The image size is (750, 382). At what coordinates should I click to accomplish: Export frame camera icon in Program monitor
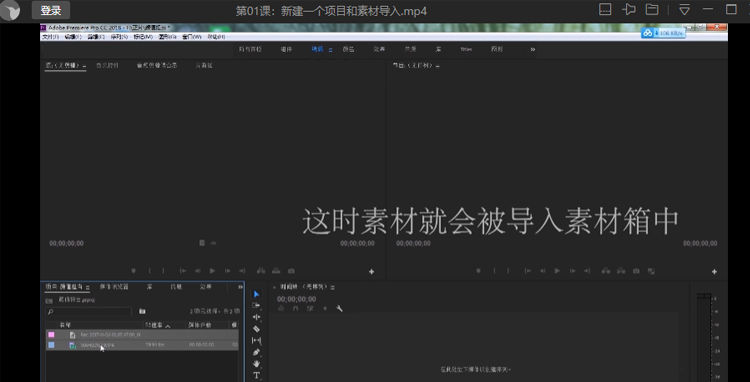(x=636, y=271)
